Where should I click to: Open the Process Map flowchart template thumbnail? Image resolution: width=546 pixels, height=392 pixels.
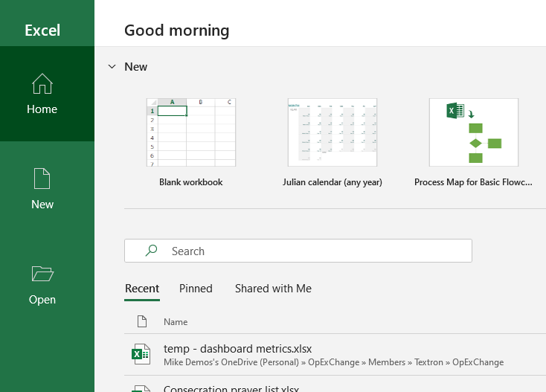pos(474,132)
